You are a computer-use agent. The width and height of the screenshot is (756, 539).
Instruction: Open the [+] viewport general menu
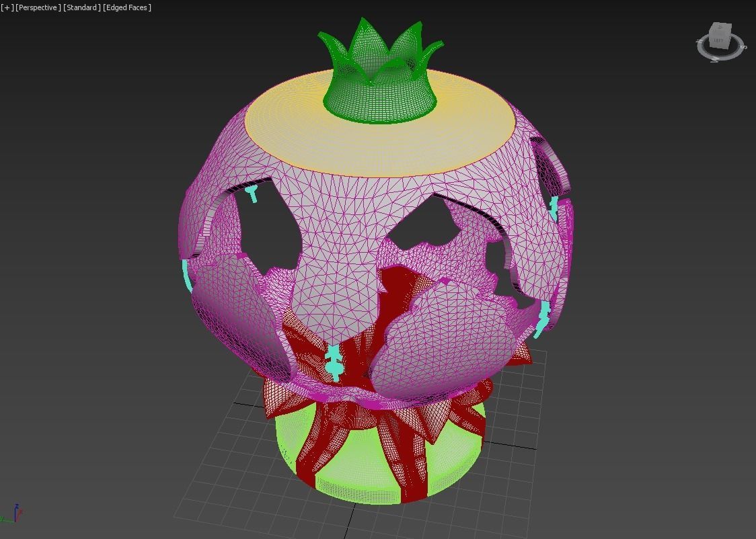click(7, 7)
